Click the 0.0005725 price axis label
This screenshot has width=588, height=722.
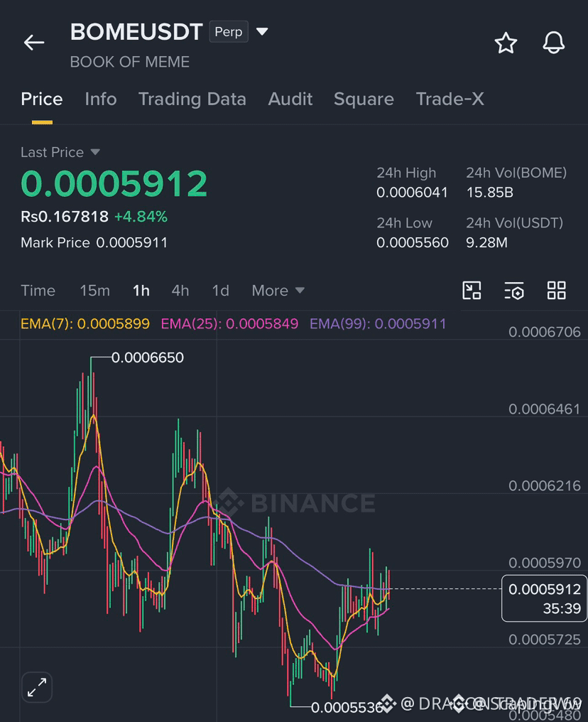[x=545, y=640]
